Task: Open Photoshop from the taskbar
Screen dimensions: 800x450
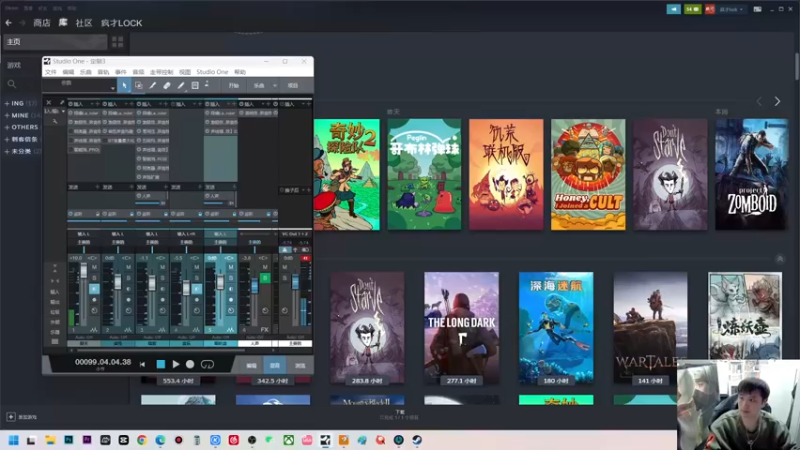Action: point(68,440)
